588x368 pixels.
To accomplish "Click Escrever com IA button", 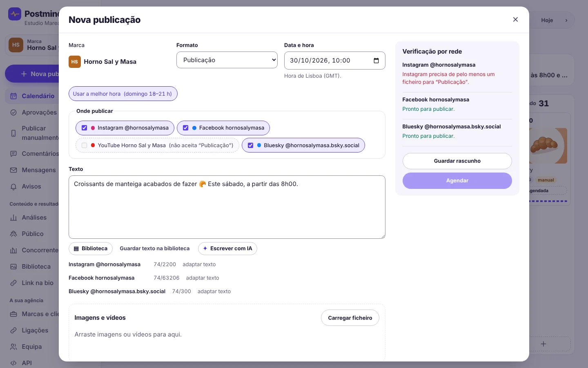I will [x=227, y=249].
